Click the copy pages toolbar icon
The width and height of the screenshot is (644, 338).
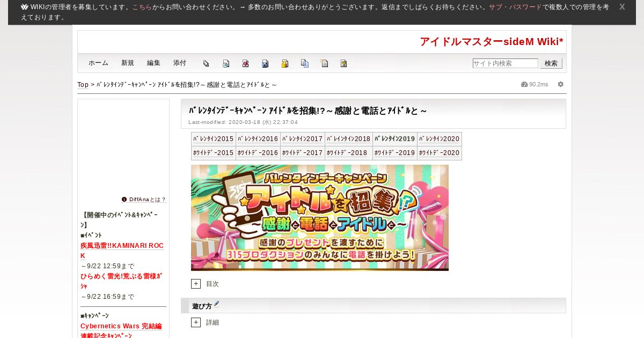coord(206,63)
